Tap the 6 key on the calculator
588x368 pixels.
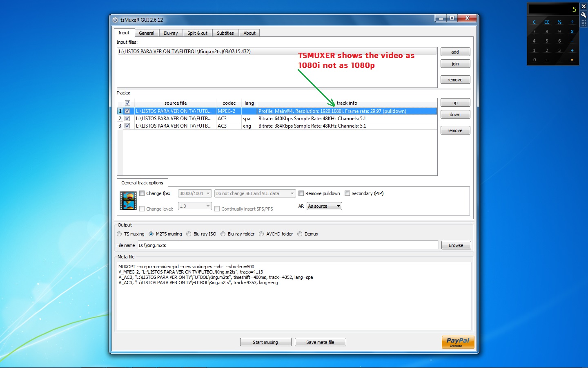click(559, 41)
